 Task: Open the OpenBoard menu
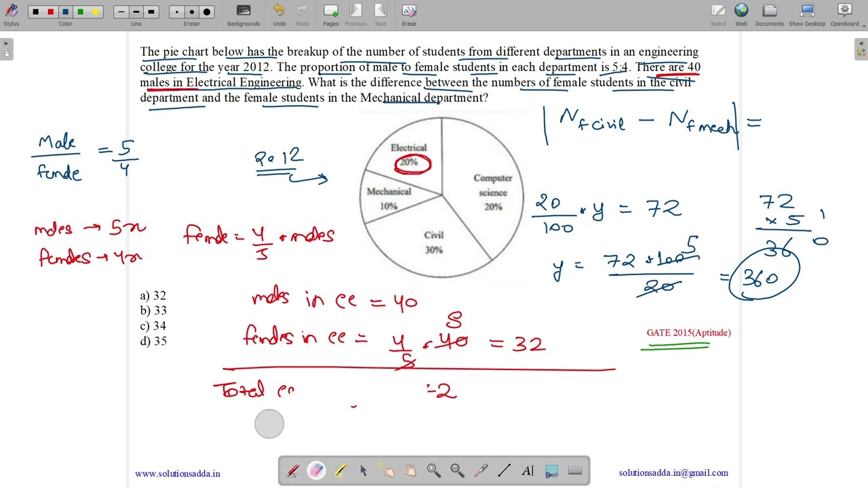[x=845, y=14]
